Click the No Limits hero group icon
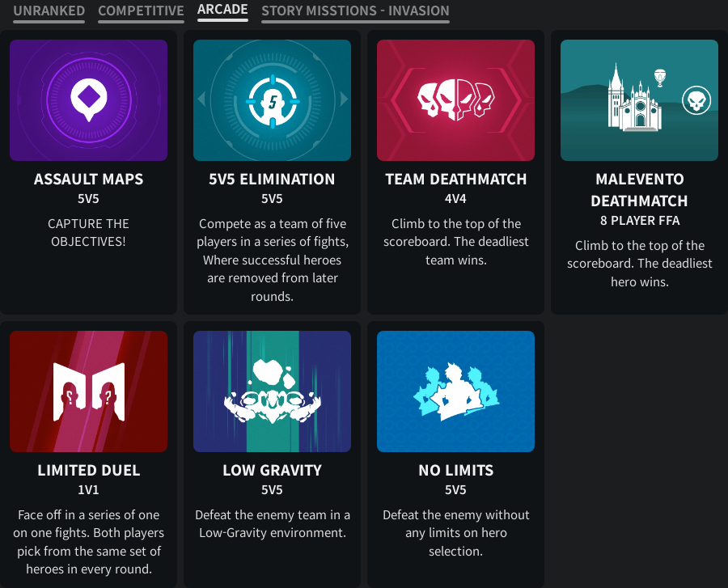Viewport: 728px width, 588px height. click(456, 391)
